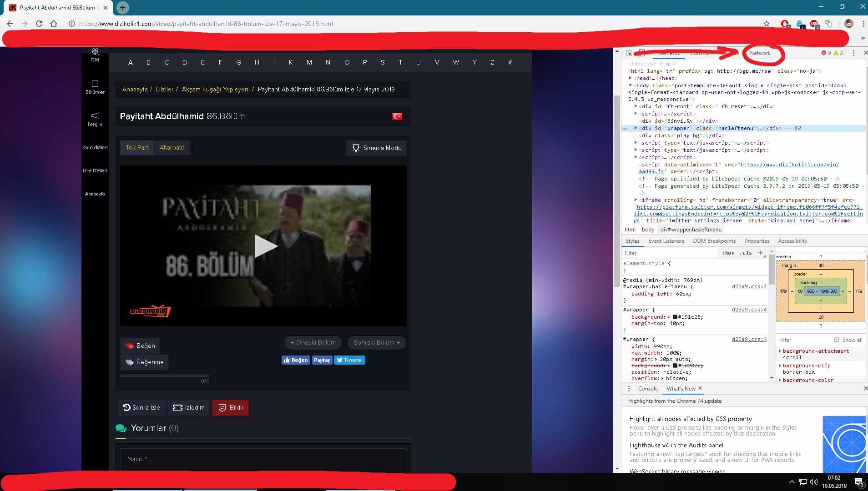Screen dimensions: 868x491
Task: Open the DevTools Network tab
Action: tap(760, 53)
